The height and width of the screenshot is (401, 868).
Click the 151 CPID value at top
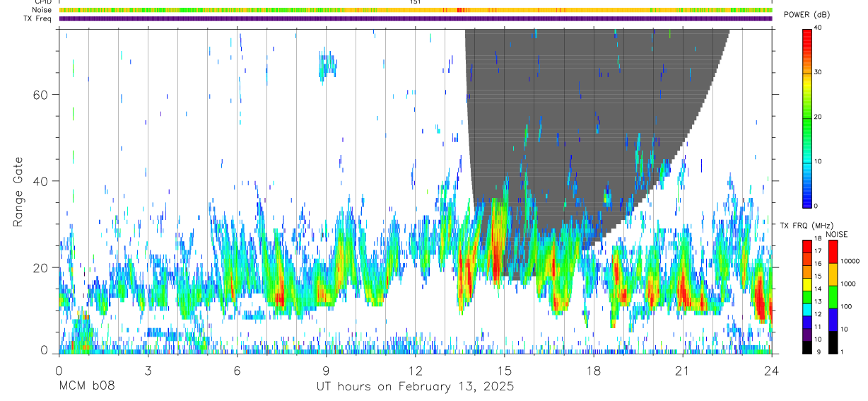click(x=415, y=2)
